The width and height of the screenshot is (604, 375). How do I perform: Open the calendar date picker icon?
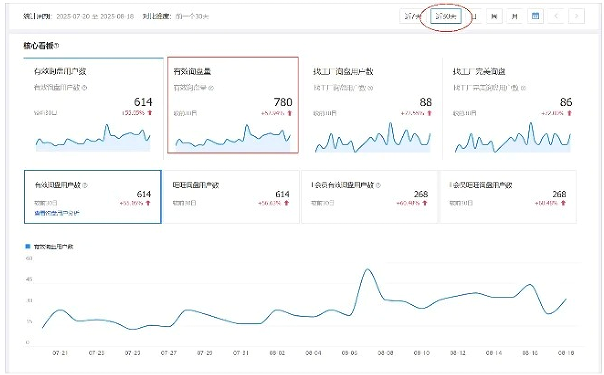tap(535, 16)
